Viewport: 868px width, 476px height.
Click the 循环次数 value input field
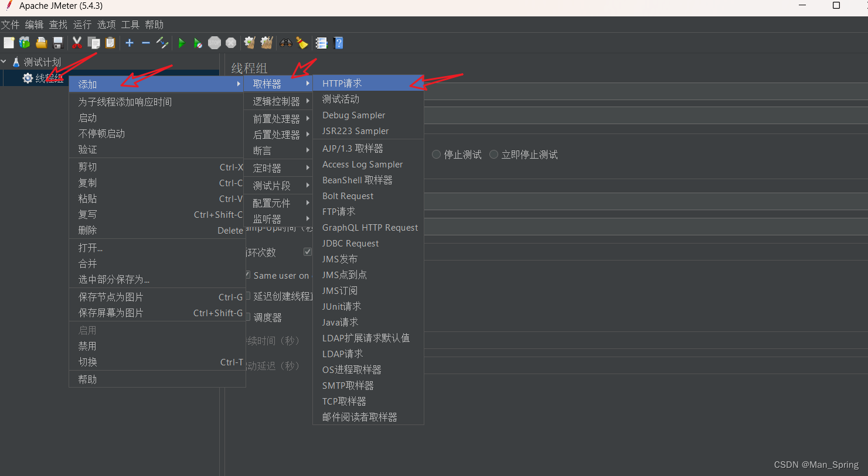coord(645,252)
